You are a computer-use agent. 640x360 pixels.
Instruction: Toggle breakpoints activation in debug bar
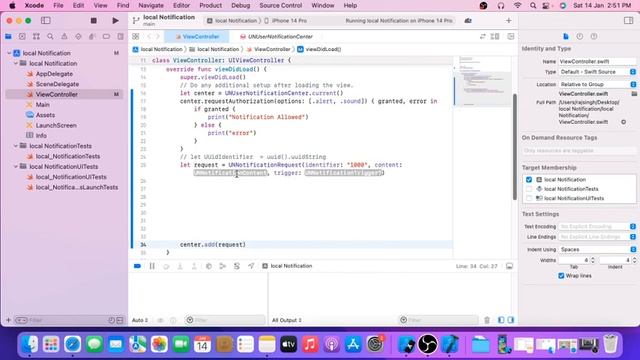point(137,266)
